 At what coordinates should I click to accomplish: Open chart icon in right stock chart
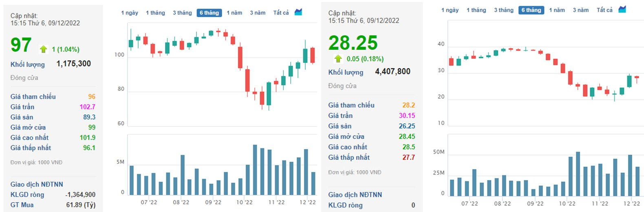[622, 9]
